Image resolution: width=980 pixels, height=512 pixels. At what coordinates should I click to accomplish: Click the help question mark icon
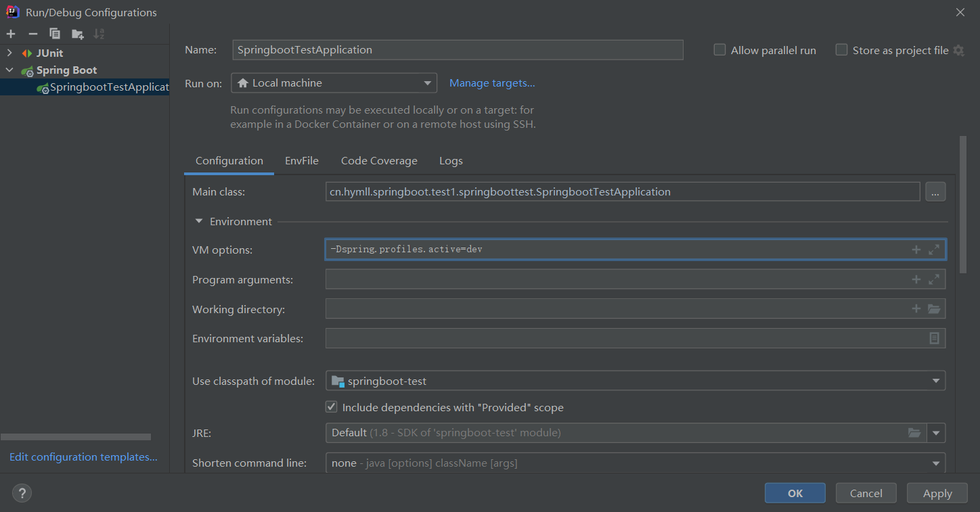tap(22, 493)
